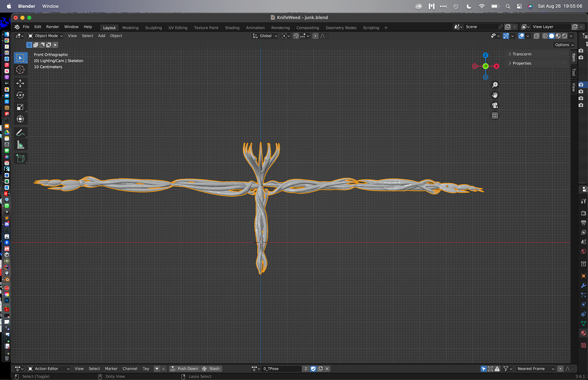
Task: Open the Output properties printer icon
Action: pos(583,223)
